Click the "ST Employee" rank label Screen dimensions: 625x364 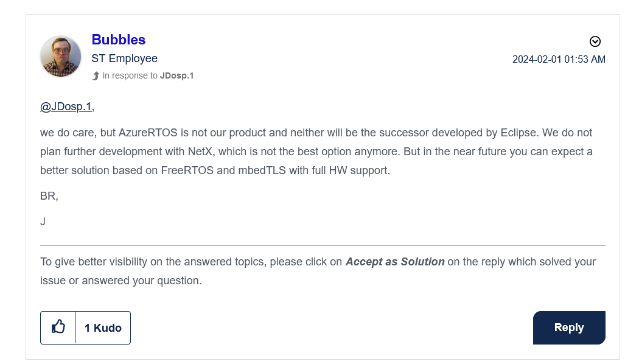124,58
